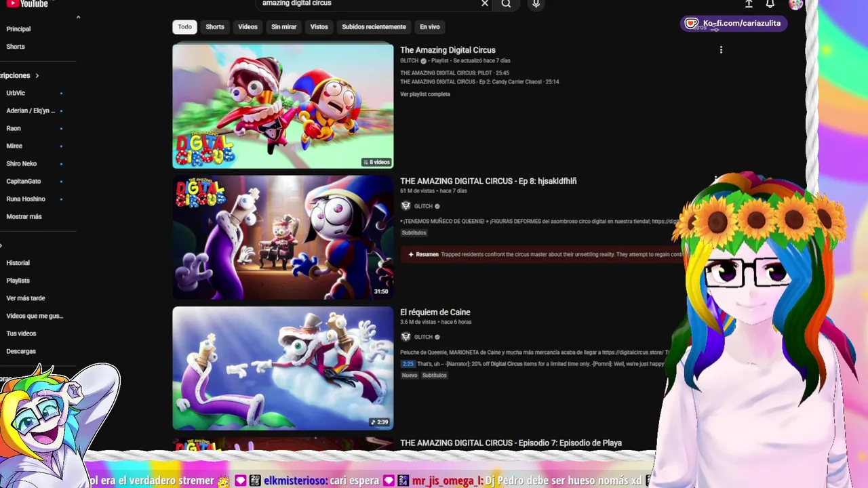The width and height of the screenshot is (868, 488).
Task: Click the Subtítulos badge under Ep 8
Action: 414,232
